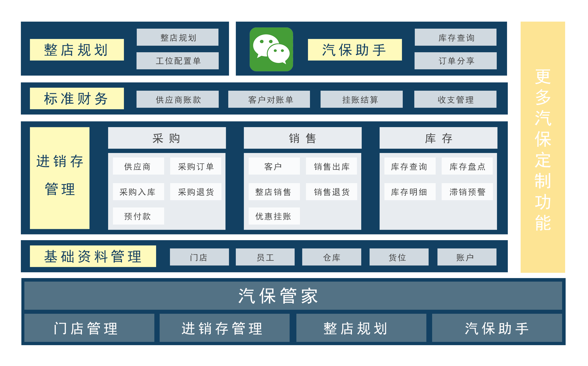Open 供应商账款 item

point(177,99)
